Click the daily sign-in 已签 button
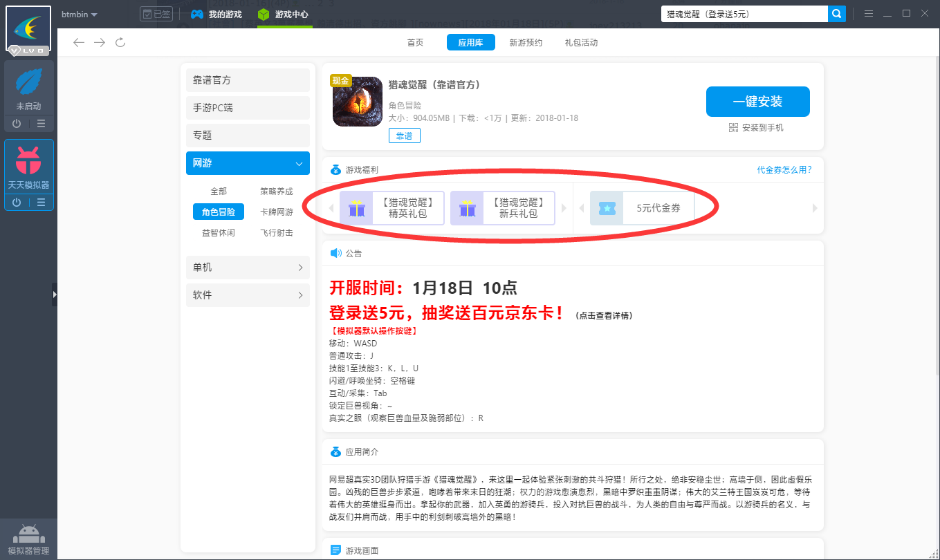The height and width of the screenshot is (560, 940). pos(156,14)
